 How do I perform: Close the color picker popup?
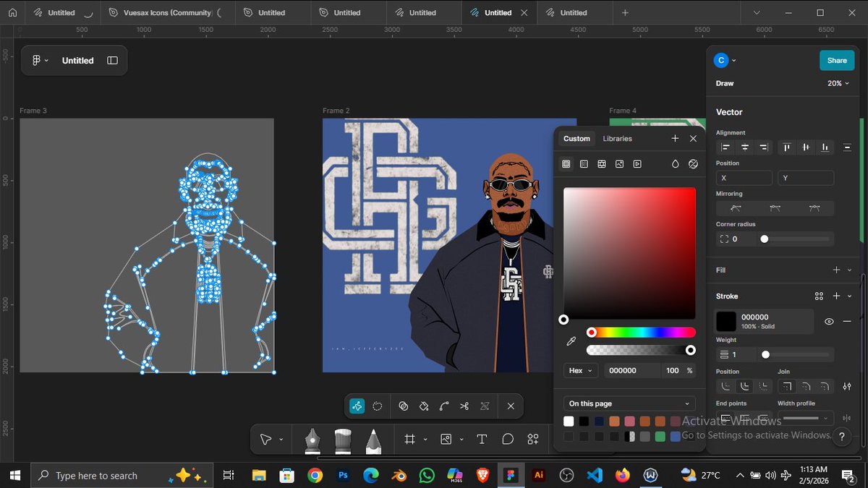coord(693,138)
